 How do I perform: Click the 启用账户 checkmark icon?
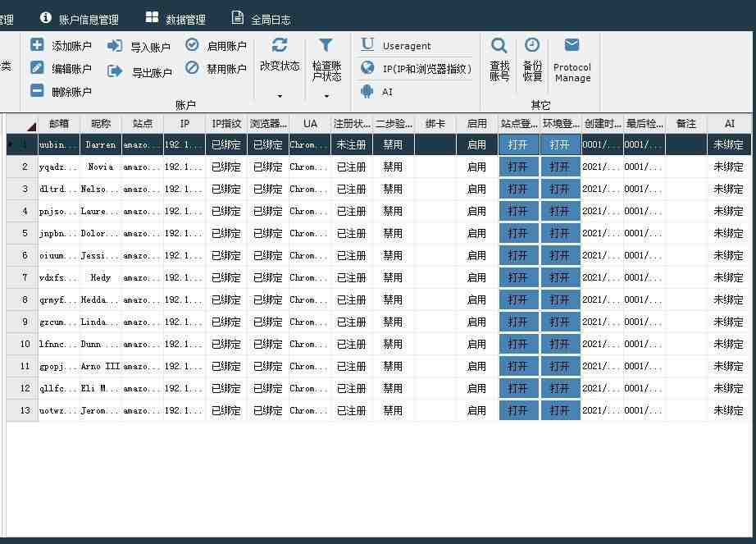192,45
